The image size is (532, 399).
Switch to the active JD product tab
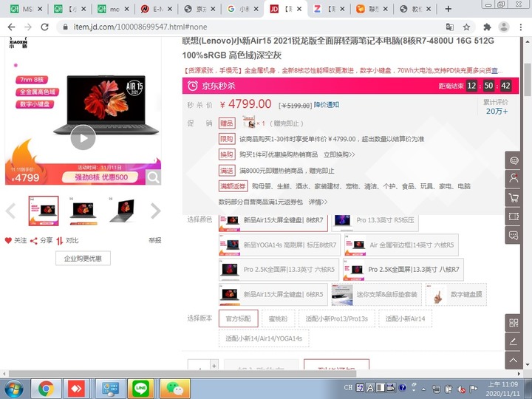(286, 9)
